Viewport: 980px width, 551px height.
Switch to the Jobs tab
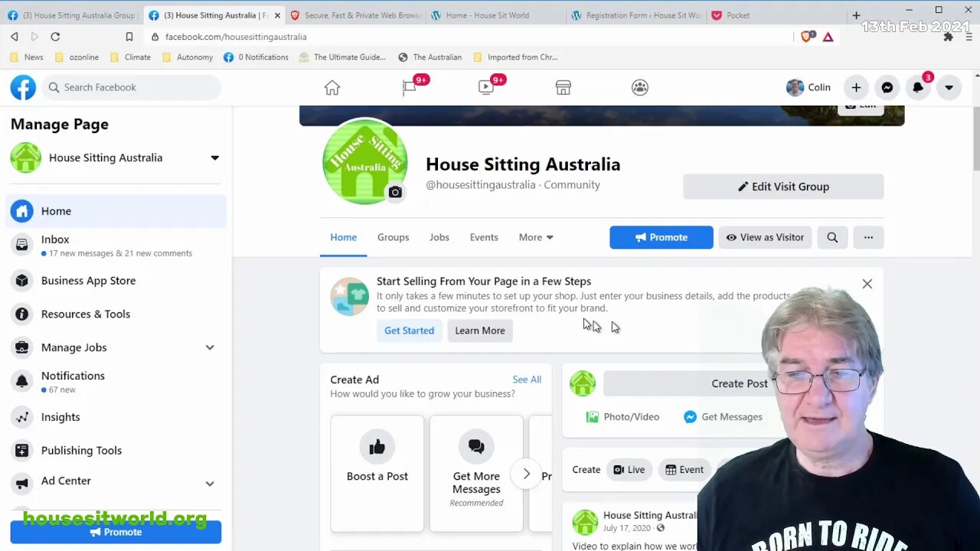coord(439,237)
